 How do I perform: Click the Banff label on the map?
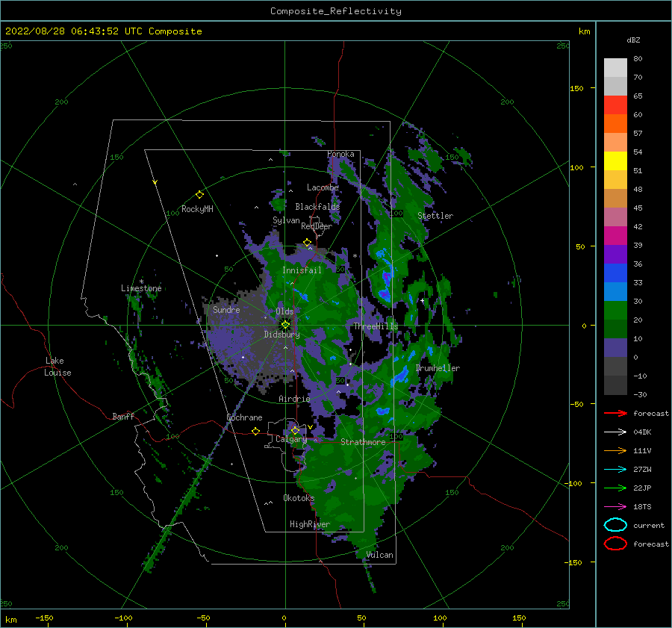click(123, 417)
